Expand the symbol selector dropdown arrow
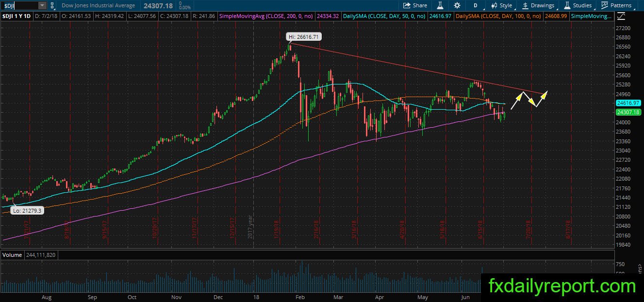This screenshot has height=302, width=644. point(42,5)
